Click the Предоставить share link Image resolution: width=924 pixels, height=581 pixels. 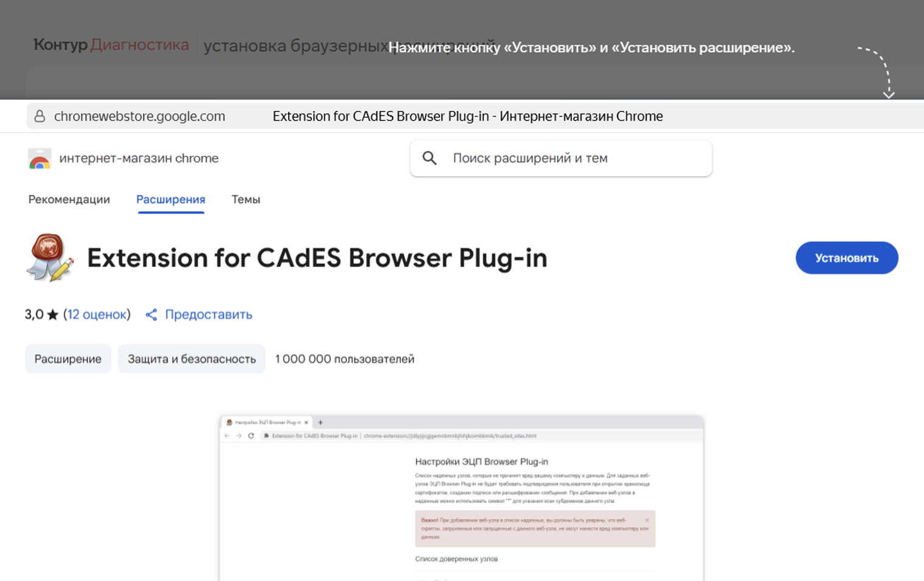pos(209,315)
